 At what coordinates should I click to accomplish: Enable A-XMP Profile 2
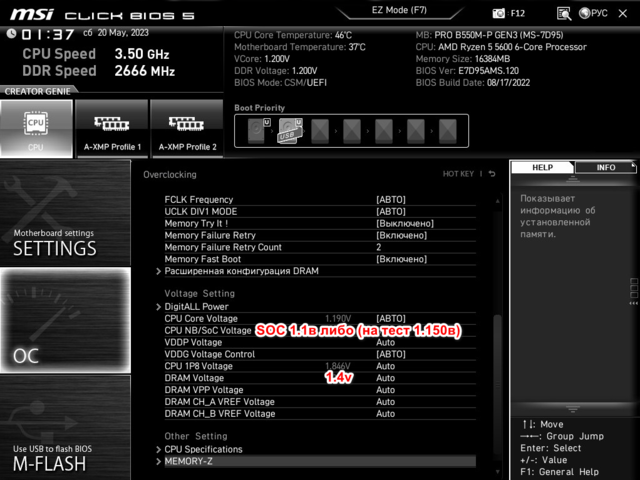[x=186, y=128]
